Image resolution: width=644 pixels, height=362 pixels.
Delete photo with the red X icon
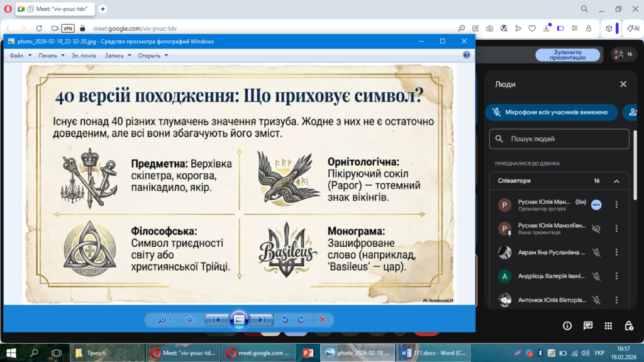[322, 320]
